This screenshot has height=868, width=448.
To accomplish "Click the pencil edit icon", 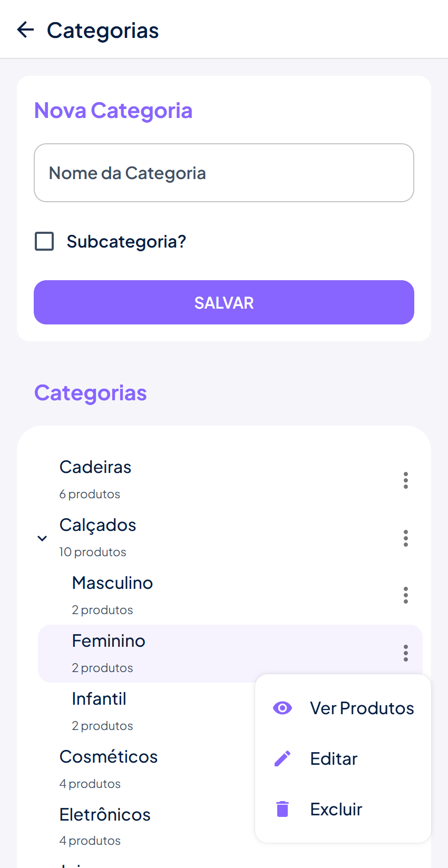I will coord(283,758).
